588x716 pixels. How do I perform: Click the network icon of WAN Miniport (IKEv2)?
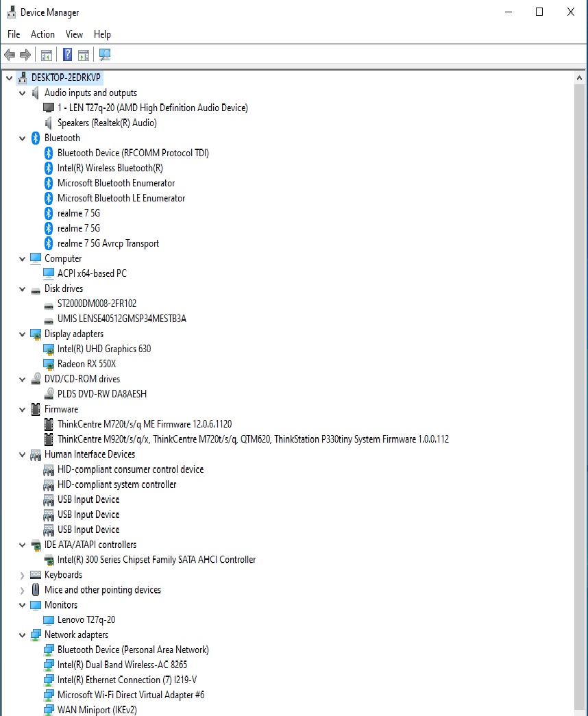click(x=49, y=710)
